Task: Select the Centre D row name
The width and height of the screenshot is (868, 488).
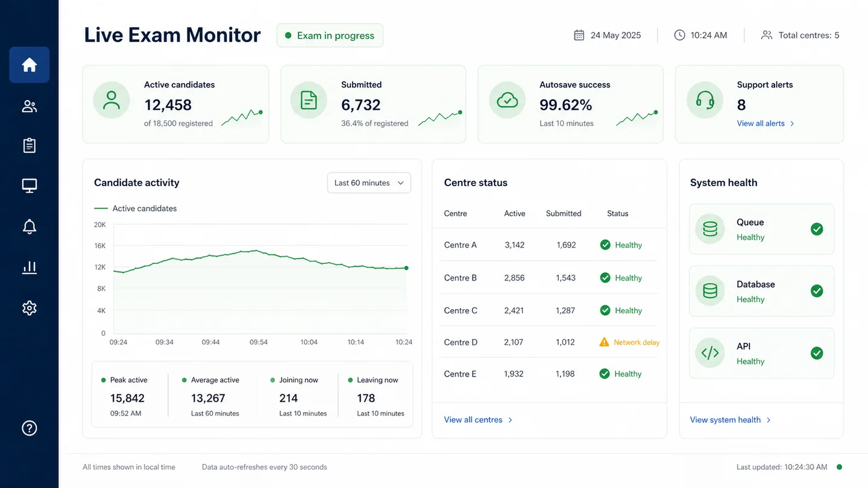Action: (461, 342)
